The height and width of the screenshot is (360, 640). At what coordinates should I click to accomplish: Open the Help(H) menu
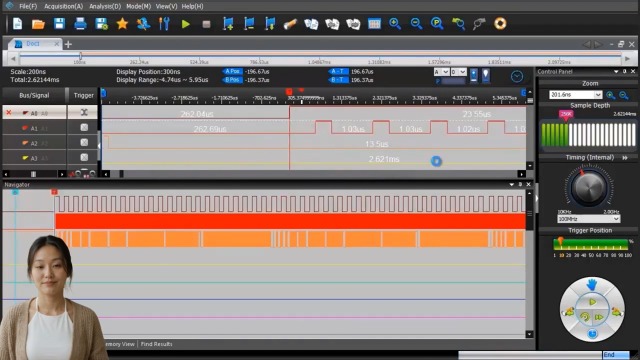coord(192,7)
